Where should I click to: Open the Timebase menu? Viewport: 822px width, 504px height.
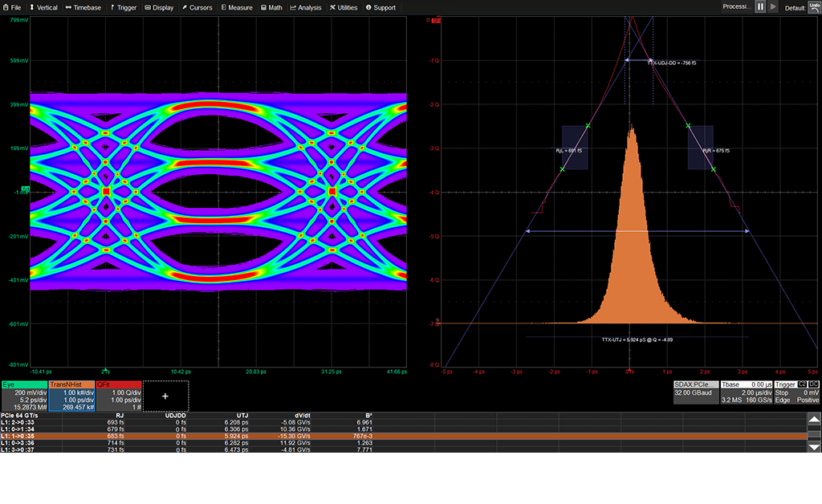pos(83,7)
